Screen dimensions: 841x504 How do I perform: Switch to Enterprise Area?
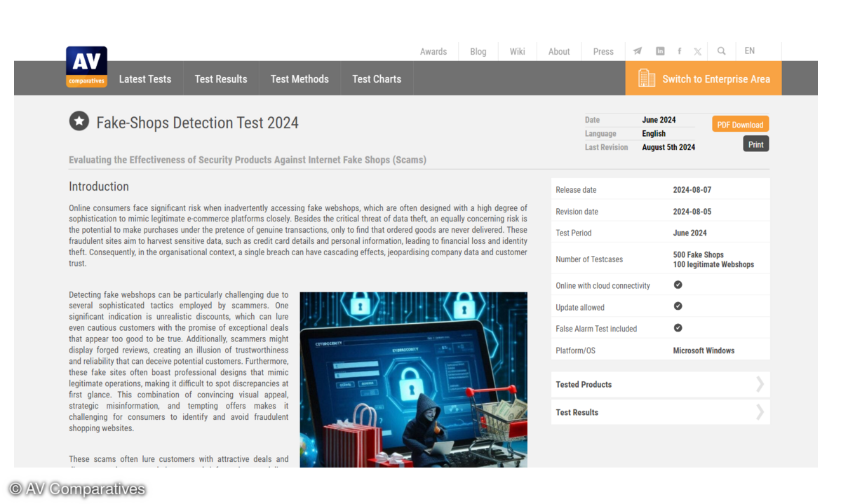point(703,79)
